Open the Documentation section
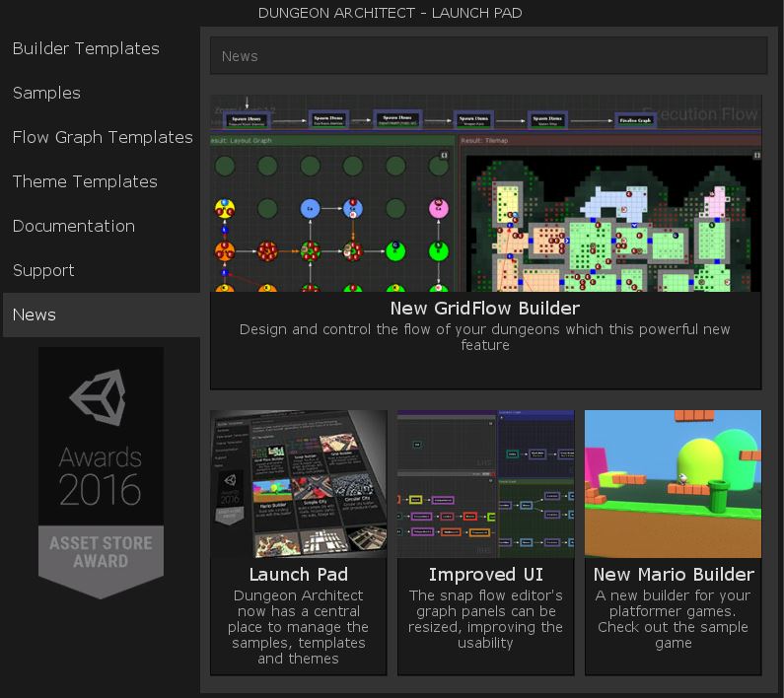784x698 pixels. pyautogui.click(x=74, y=226)
